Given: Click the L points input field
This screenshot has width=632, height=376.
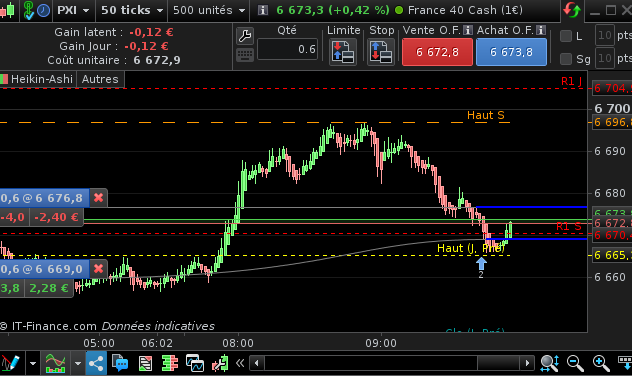Looking at the screenshot, I should 605,36.
